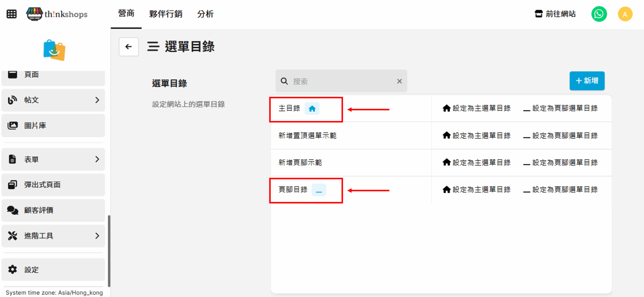Open the user avatar A menu
The image size is (644, 297).
[625, 14]
